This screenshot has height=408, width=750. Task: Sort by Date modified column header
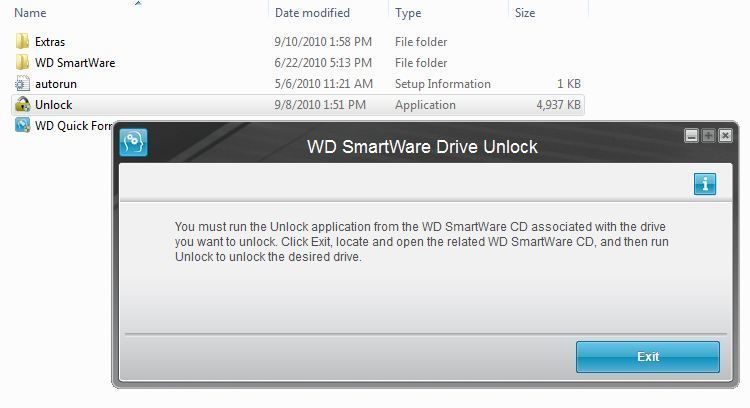click(312, 13)
